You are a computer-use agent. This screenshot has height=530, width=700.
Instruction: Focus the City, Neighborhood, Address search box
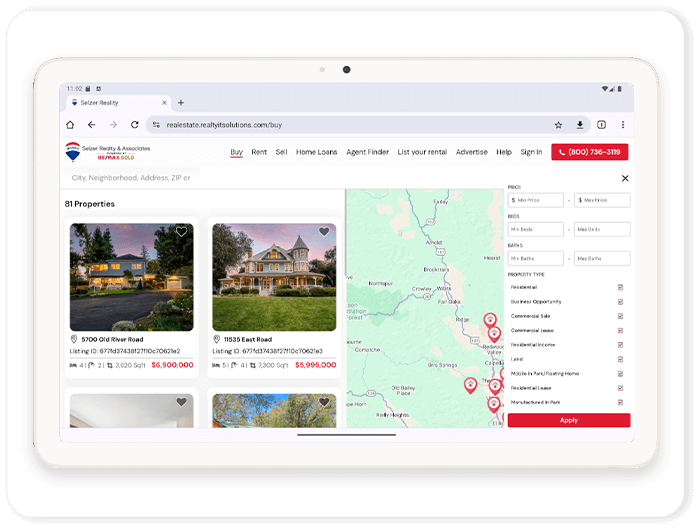coord(131,178)
